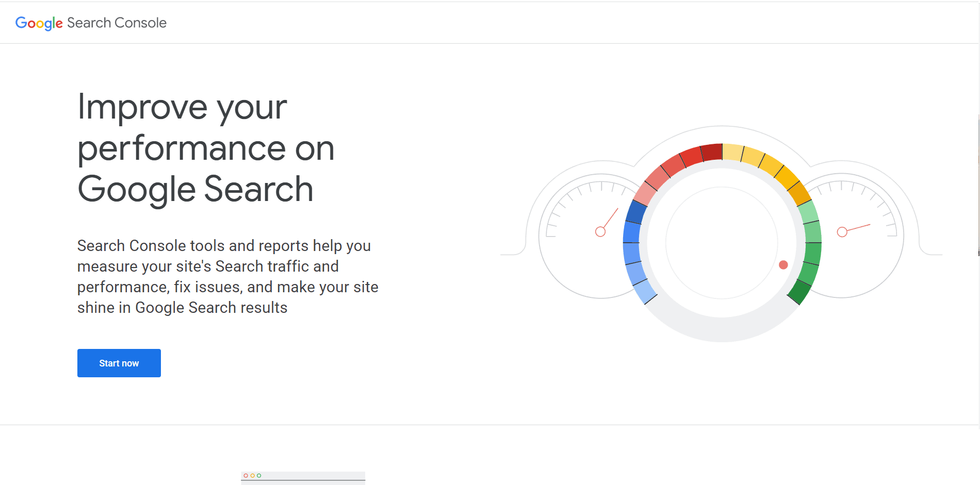Click the green dot in the browser mockup
This screenshot has height=485, width=980.
[x=259, y=476]
